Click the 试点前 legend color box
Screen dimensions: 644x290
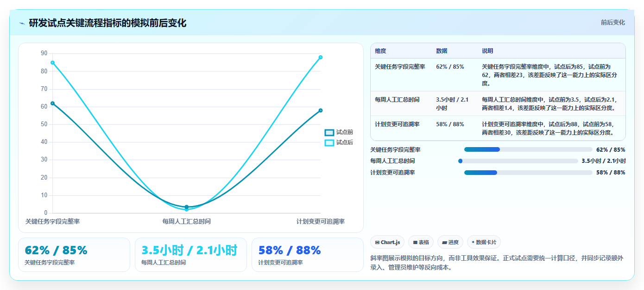pyautogui.click(x=329, y=133)
